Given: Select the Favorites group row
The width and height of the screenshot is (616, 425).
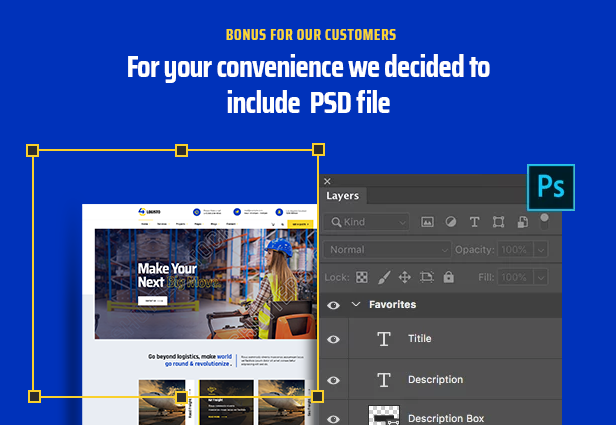Looking at the screenshot, I should (x=441, y=305).
